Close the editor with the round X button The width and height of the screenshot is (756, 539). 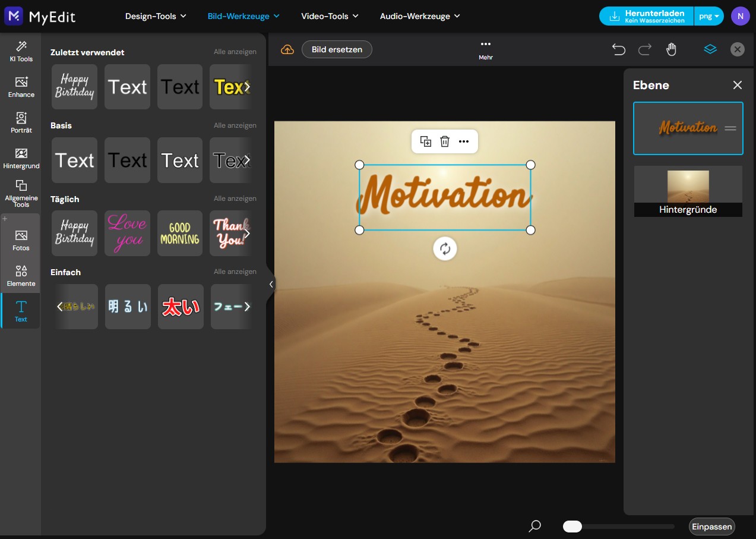[x=737, y=49]
